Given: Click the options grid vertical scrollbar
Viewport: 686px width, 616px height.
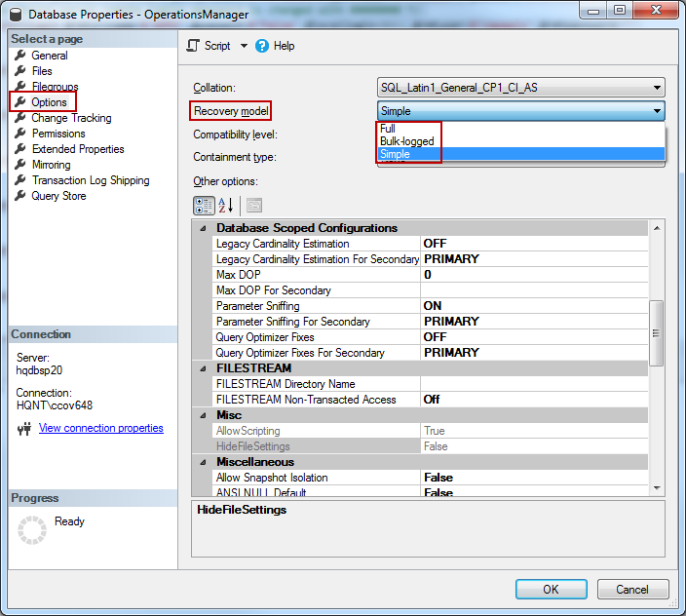Looking at the screenshot, I should click(x=657, y=331).
